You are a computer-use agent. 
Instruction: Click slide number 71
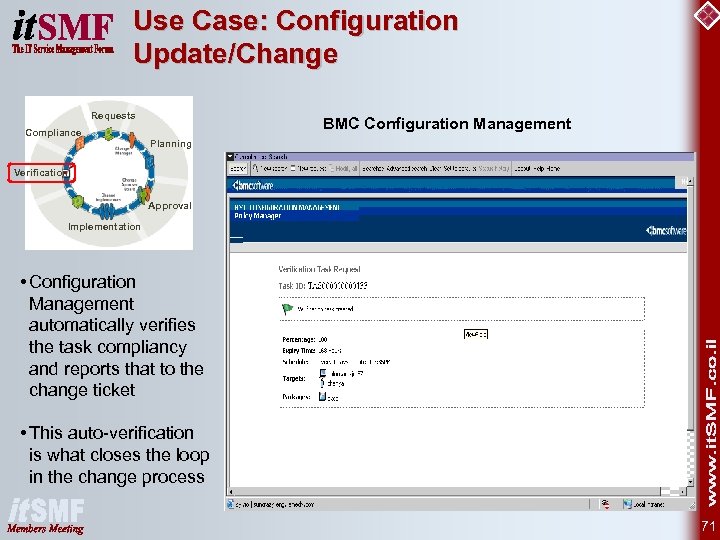pyautogui.click(x=708, y=526)
